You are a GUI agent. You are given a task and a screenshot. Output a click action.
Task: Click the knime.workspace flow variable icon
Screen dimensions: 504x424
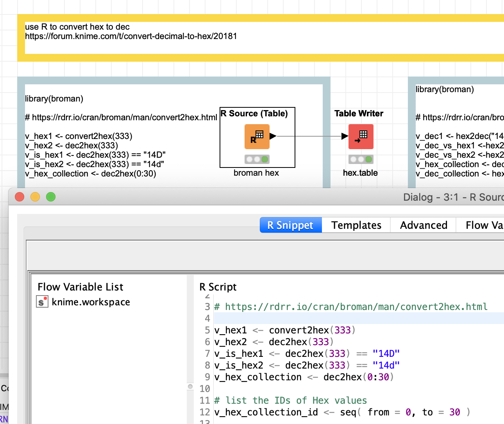42,301
